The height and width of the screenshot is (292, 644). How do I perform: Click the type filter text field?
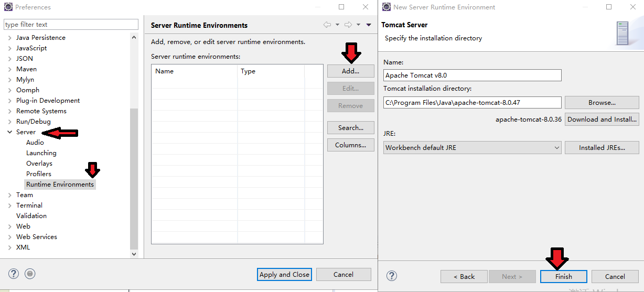pos(71,25)
